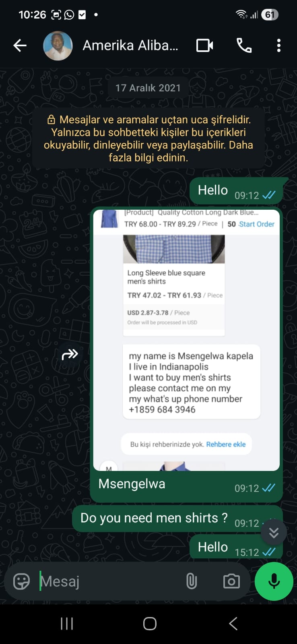This screenshot has width=297, height=644.
Task: Tap the back arrow to leave chat
Action: coord(20,45)
